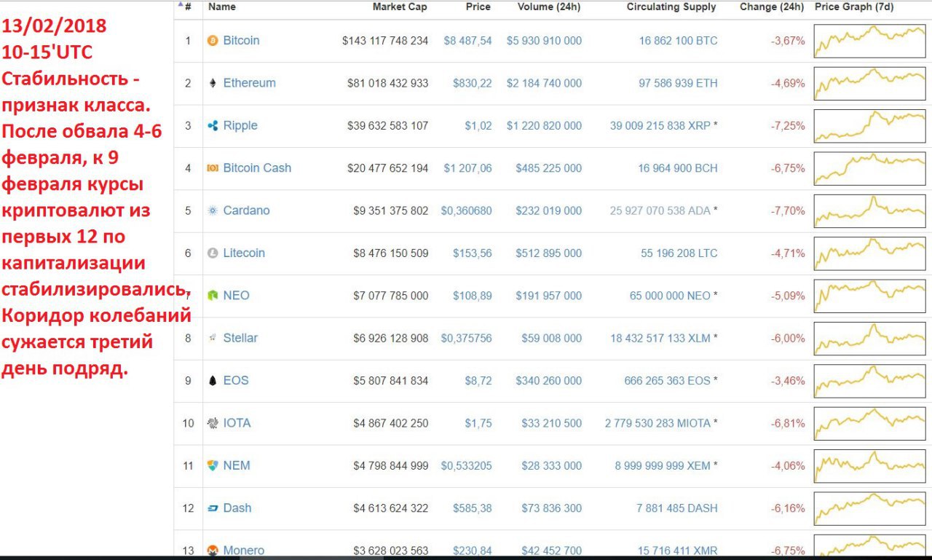The width and height of the screenshot is (932, 560).
Task: Click the Cardano logo icon
Action: [x=213, y=210]
